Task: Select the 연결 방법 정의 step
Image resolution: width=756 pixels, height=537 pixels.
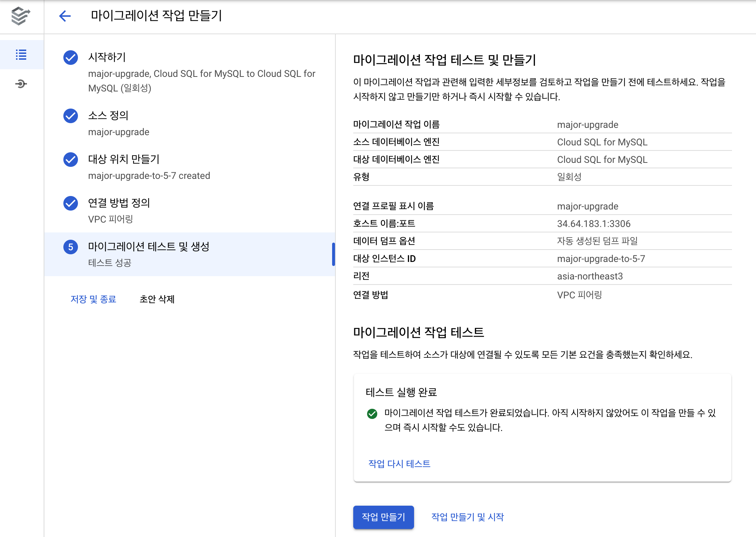Action: (119, 203)
